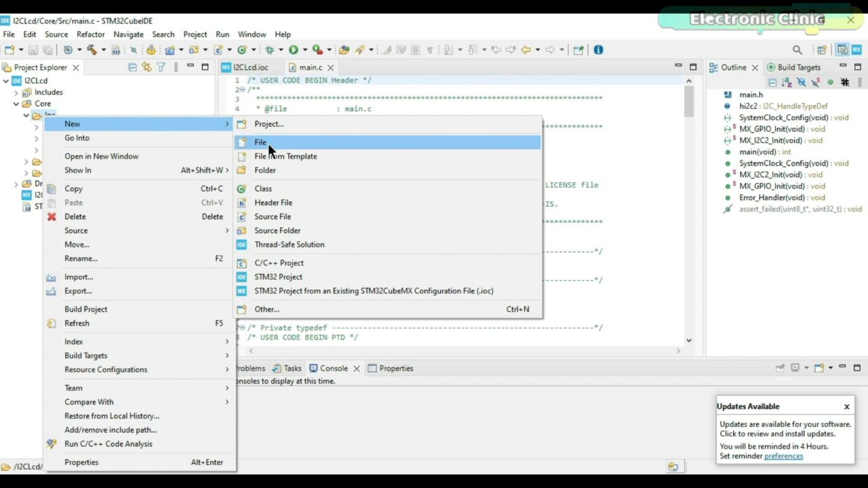Click the Build hammer icon
The width and height of the screenshot is (868, 488).
coord(91,49)
